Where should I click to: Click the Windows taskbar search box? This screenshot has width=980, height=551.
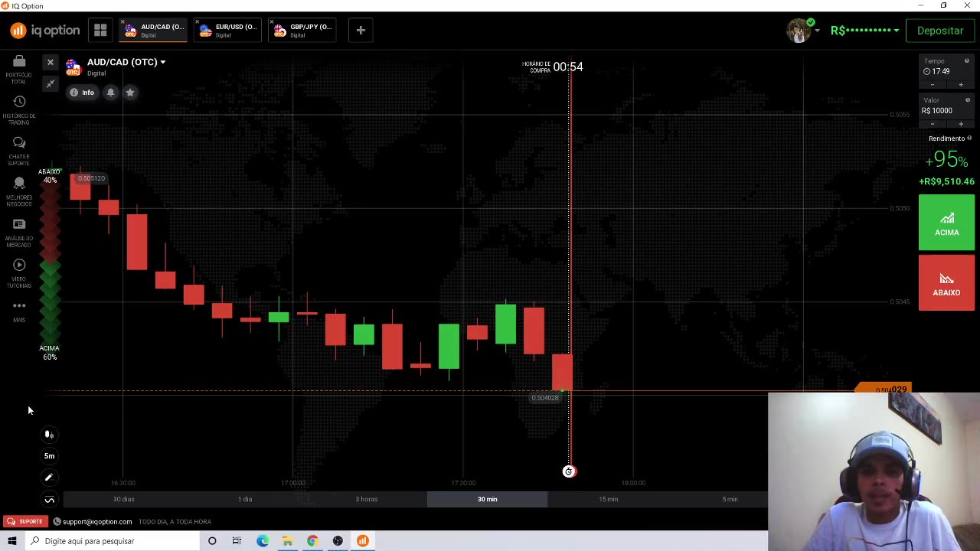pos(112,541)
